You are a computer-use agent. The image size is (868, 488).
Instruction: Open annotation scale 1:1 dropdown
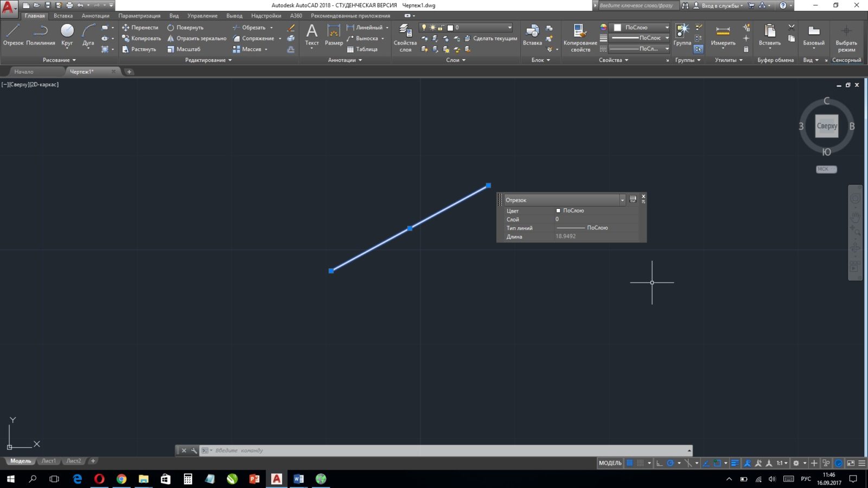[782, 463]
